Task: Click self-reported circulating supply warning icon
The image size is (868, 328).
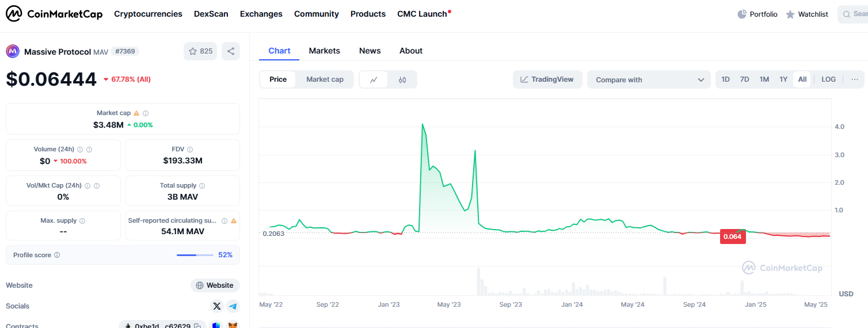Action: click(x=234, y=221)
